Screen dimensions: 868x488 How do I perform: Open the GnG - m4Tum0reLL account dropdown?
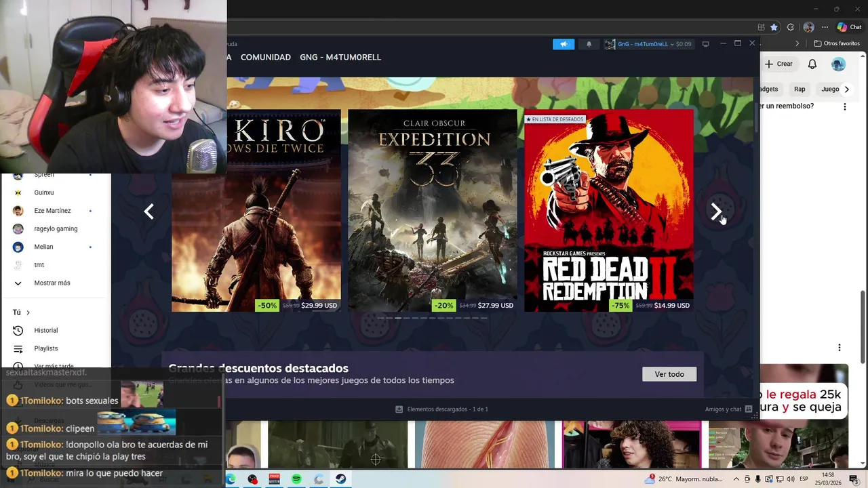pyautogui.click(x=648, y=44)
